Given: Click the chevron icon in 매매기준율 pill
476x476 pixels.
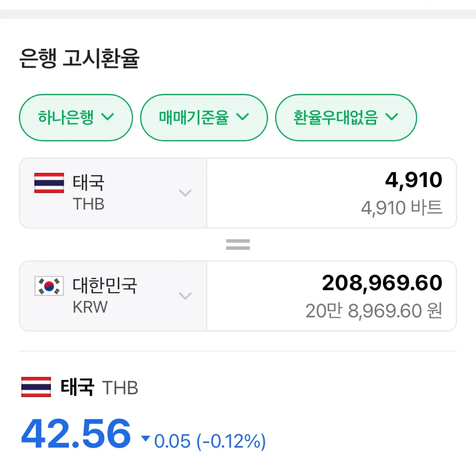Looking at the screenshot, I should 243,117.
